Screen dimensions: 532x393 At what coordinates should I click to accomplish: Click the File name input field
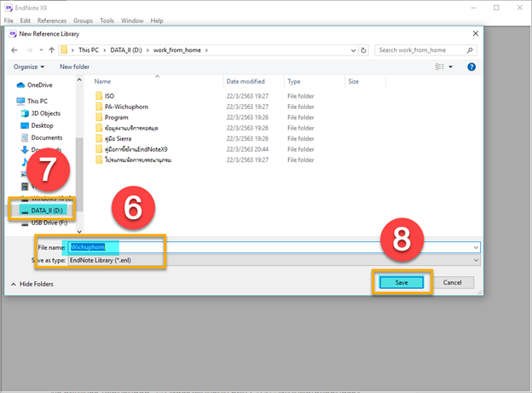[x=273, y=247]
